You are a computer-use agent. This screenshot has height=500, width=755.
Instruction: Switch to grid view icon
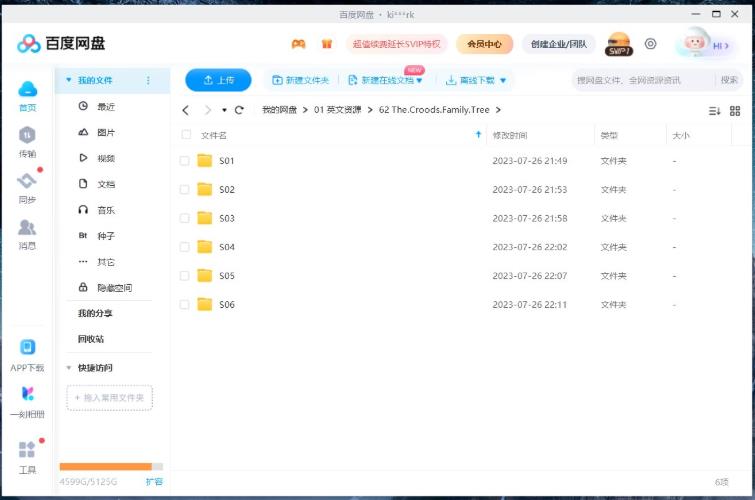[735, 111]
